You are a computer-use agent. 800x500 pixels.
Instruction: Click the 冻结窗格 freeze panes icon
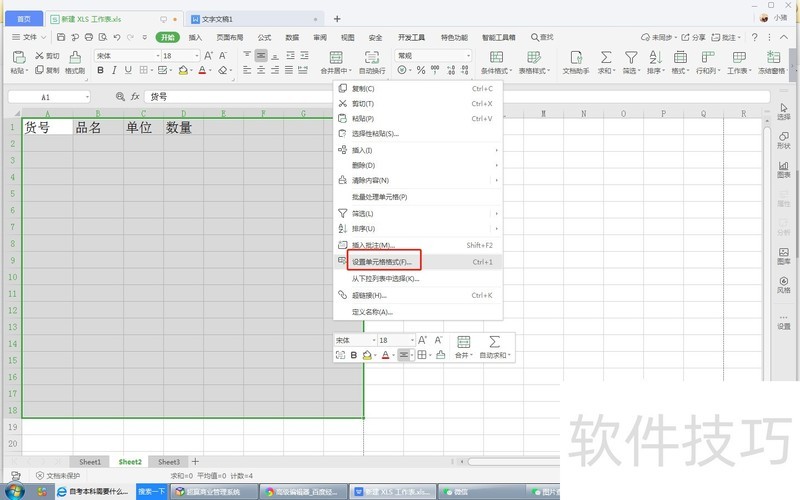coord(772,57)
